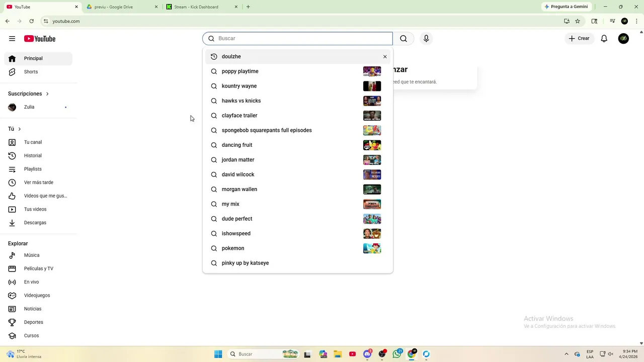Image resolution: width=644 pixels, height=362 pixels.
Task: Select the poppy playtime suggestion
Action: [297, 71]
